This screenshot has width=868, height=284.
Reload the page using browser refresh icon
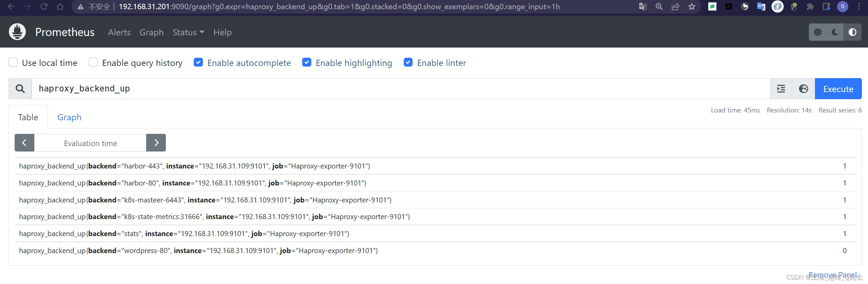click(x=44, y=6)
